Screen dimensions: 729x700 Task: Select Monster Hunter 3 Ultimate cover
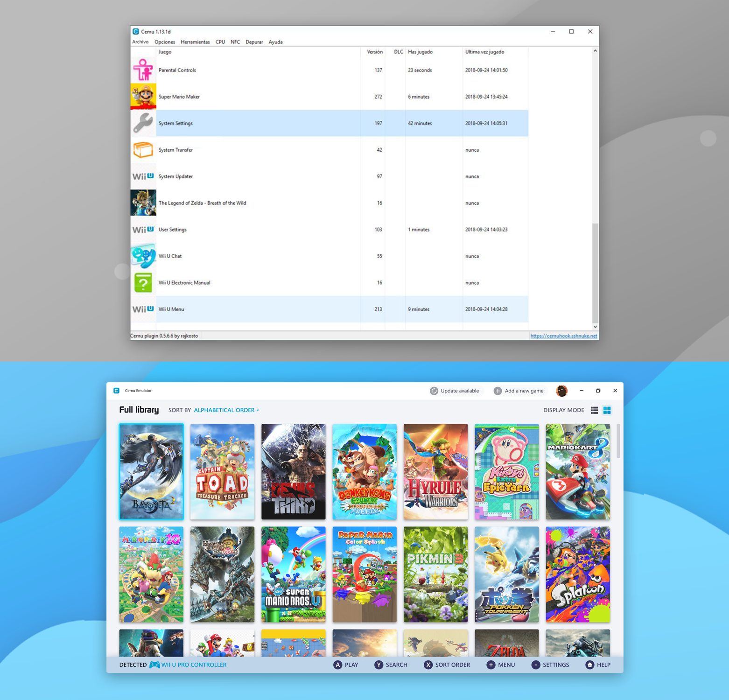coord(223,574)
